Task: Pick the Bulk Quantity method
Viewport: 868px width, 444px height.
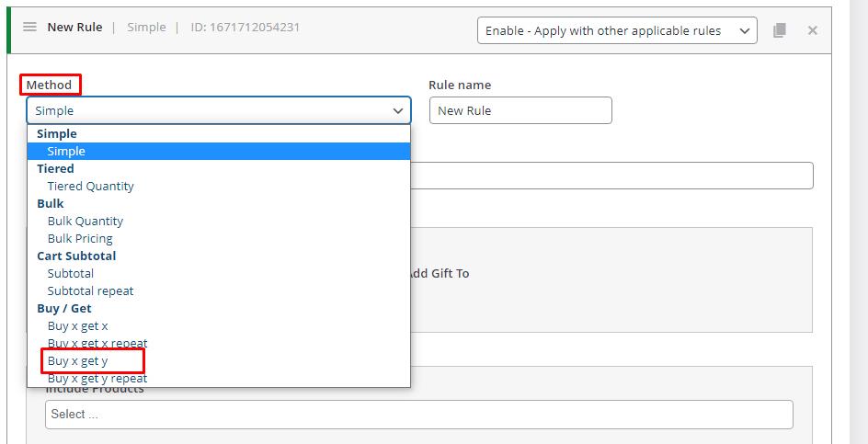Action: tap(219, 221)
